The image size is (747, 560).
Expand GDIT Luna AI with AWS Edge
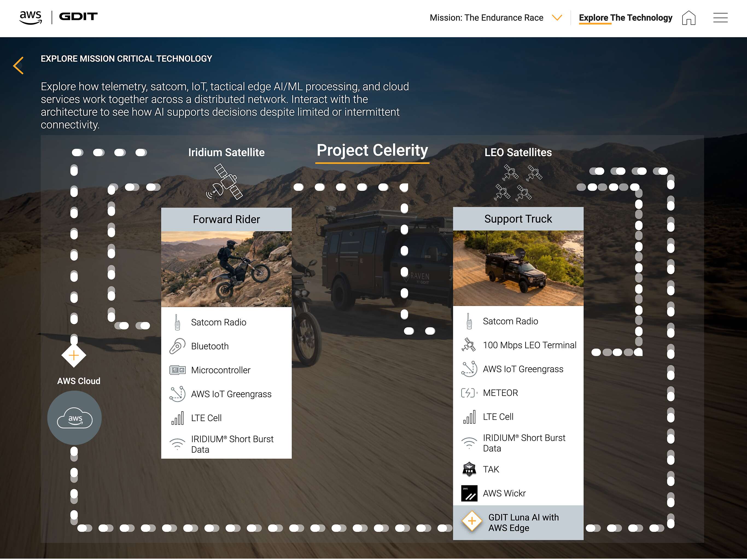[472, 521]
